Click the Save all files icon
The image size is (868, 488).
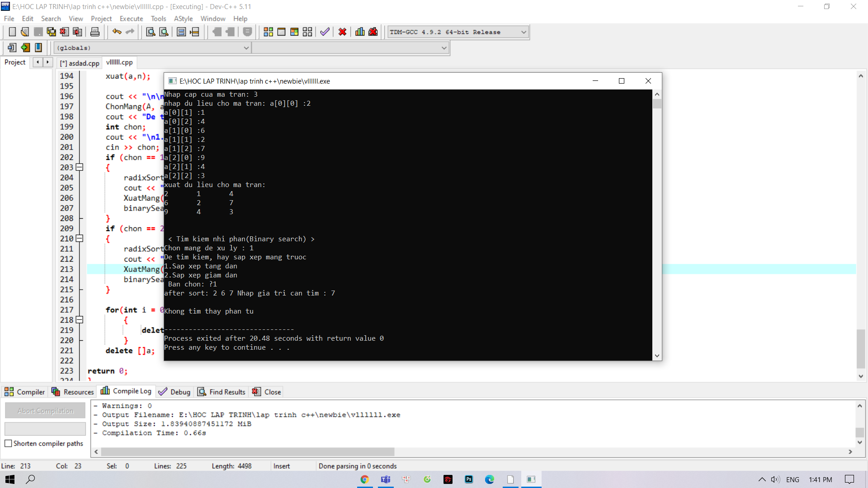51,32
